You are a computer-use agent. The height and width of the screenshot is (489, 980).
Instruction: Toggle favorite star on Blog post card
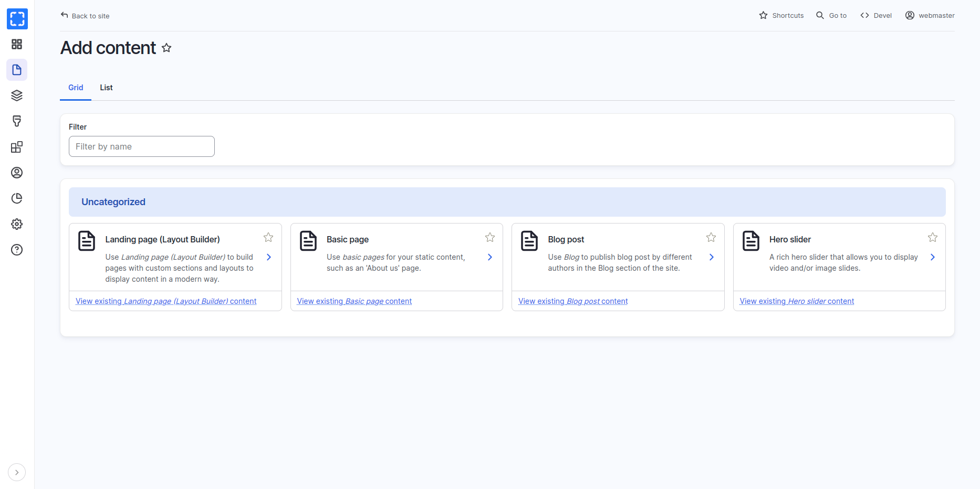[x=711, y=238]
